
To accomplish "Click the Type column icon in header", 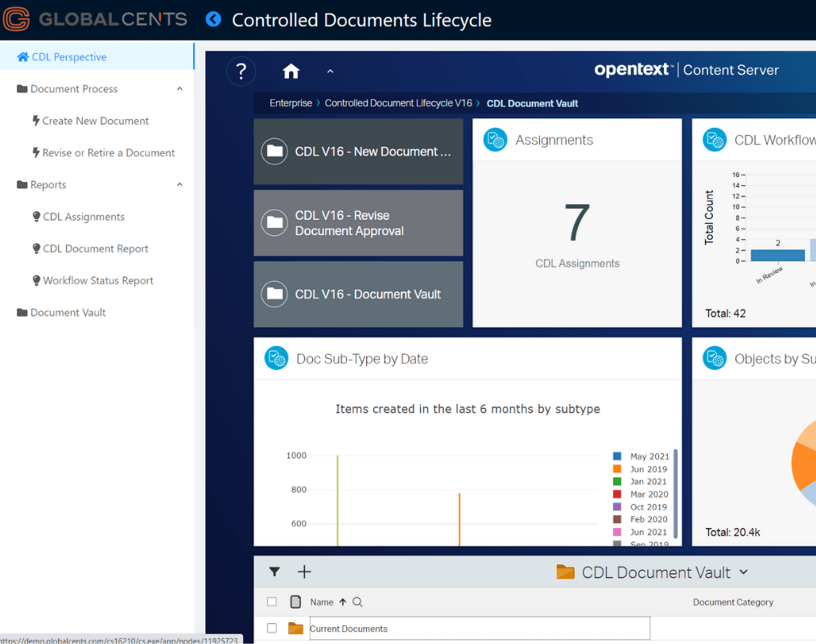I will [x=295, y=602].
